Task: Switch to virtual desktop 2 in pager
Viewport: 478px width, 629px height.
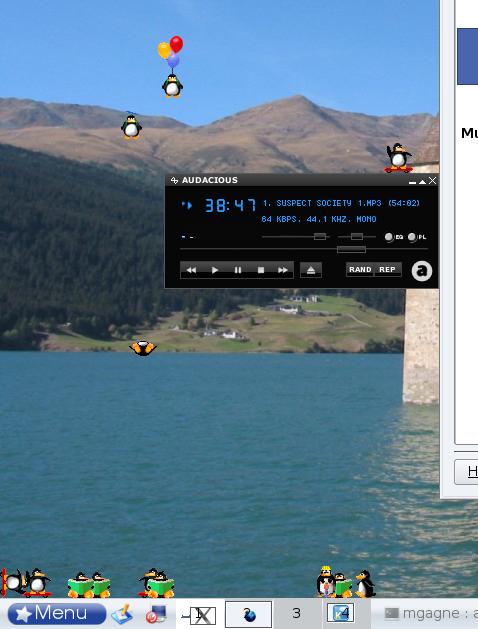Action: (x=249, y=614)
